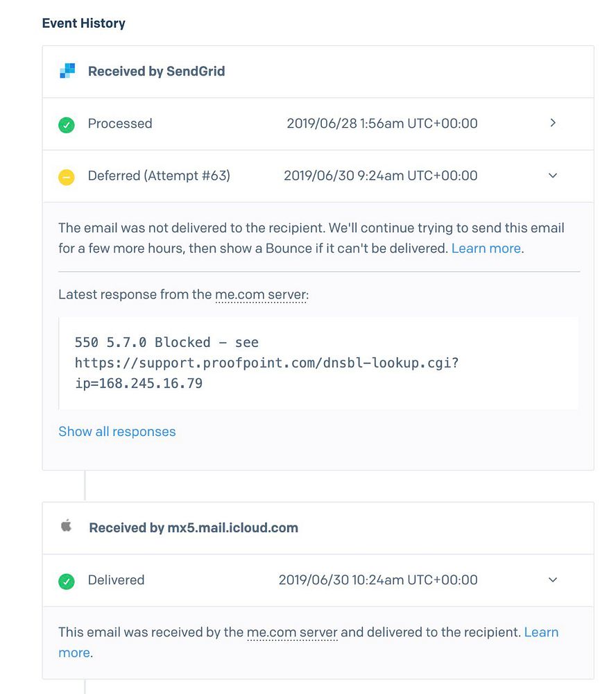Click the yellow Deferred status icon
This screenshot has width=616, height=694.
[67, 177]
